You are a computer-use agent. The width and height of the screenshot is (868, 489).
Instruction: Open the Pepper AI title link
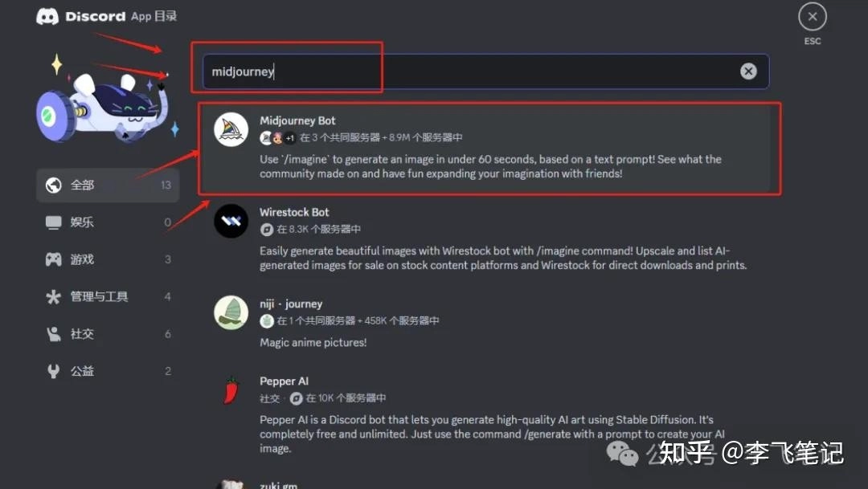point(284,381)
